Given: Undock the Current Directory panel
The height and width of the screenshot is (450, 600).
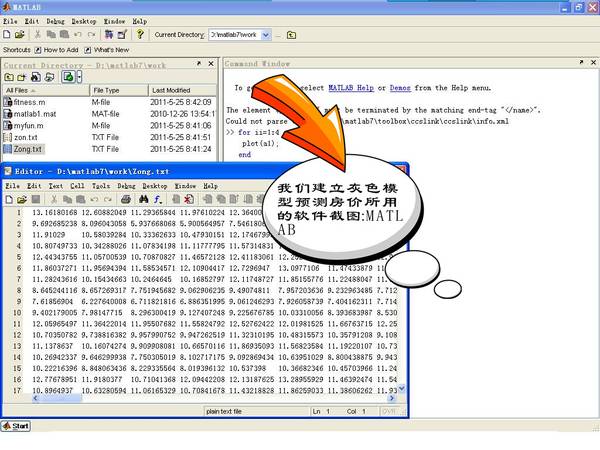Looking at the screenshot, I should click(198, 64).
